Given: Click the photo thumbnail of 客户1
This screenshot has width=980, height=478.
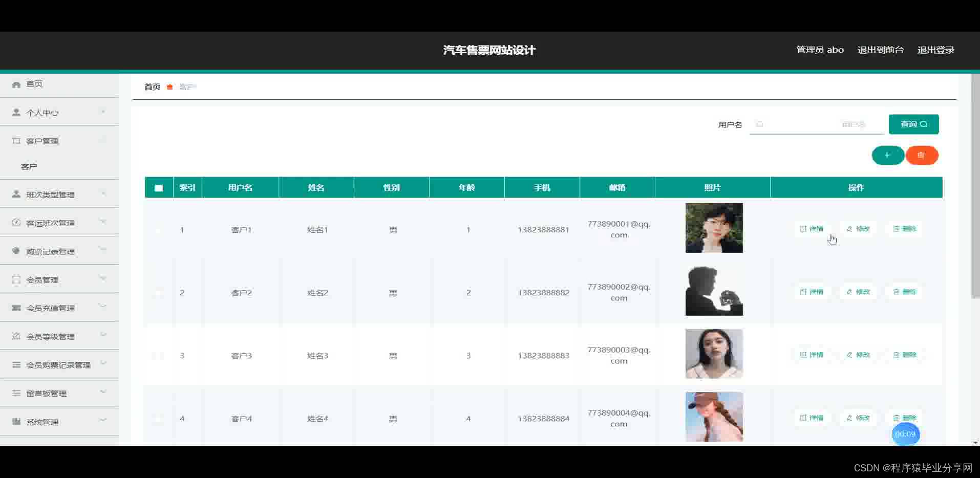Looking at the screenshot, I should point(714,228).
